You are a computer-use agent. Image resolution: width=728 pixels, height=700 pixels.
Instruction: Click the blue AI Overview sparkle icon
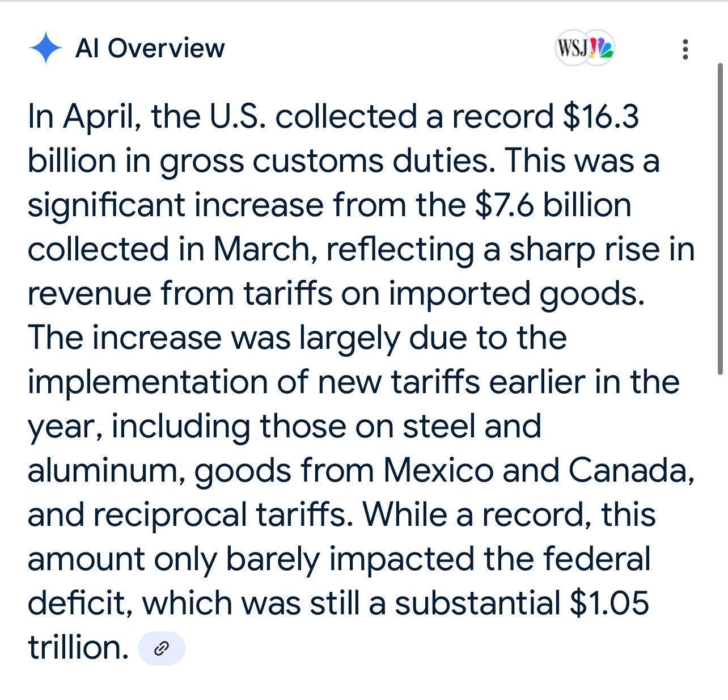(45, 48)
